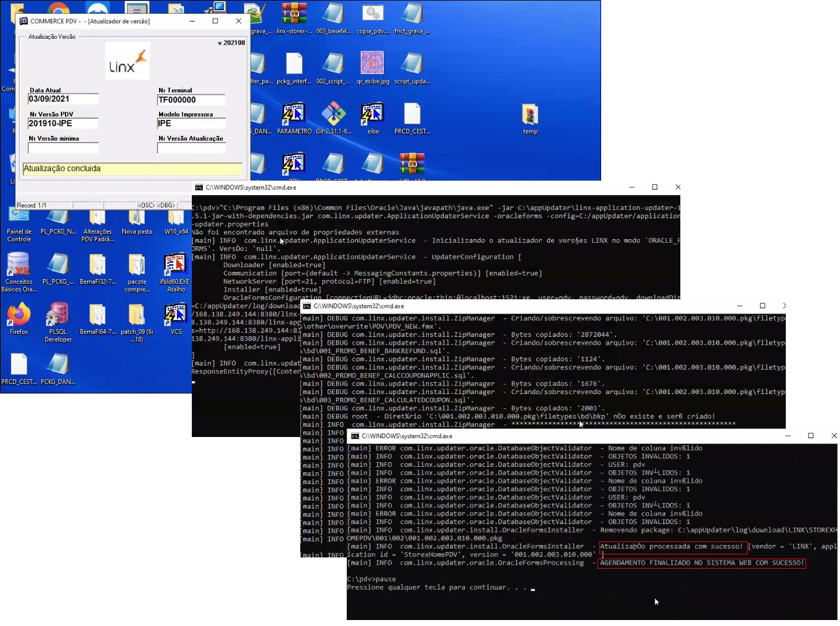Focus the Modelo Impressora field
The image size is (840, 626).
pos(191,123)
